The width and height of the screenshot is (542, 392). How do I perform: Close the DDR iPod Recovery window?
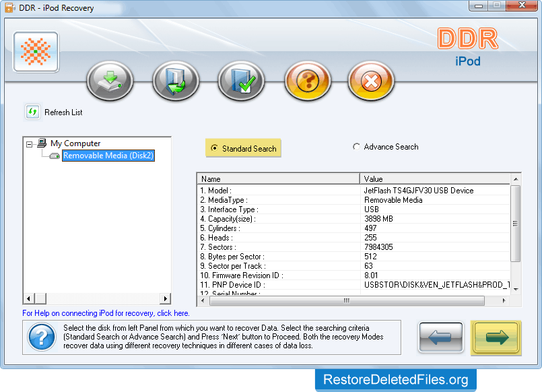point(522,5)
